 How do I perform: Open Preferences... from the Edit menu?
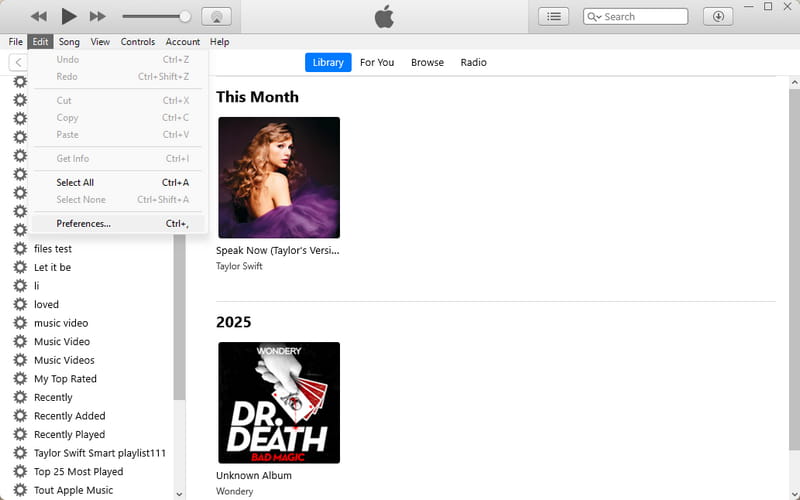118,223
